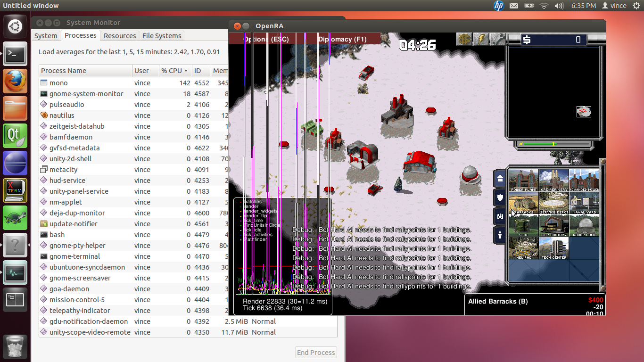Select the zeitgeist-datahub process row

pyautogui.click(x=133, y=126)
